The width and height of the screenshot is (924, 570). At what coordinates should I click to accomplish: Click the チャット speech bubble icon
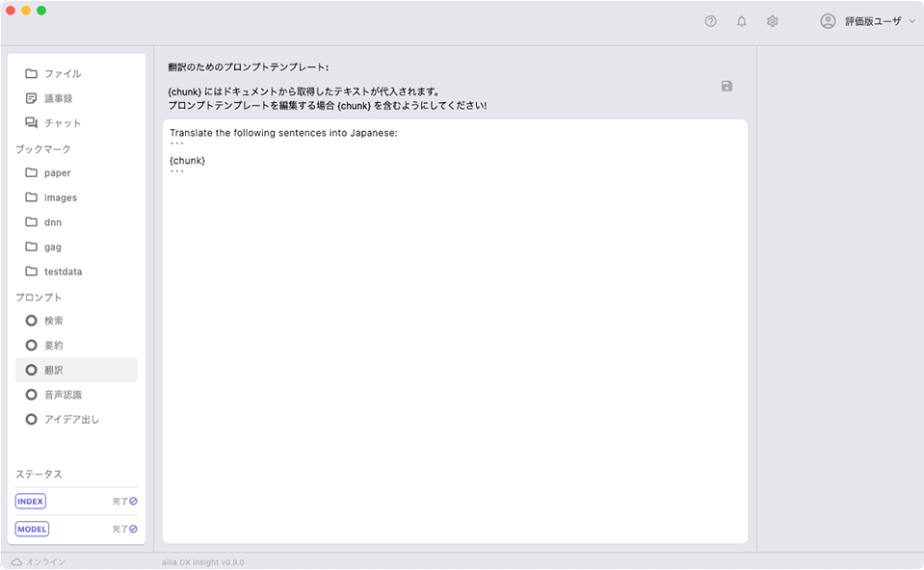31,122
